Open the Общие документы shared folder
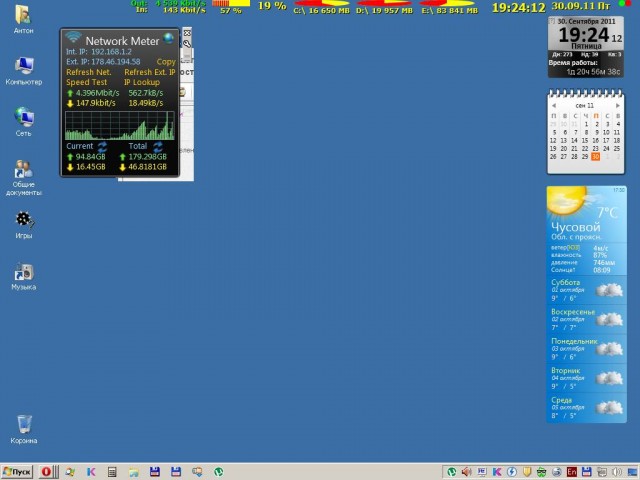 coord(23,171)
